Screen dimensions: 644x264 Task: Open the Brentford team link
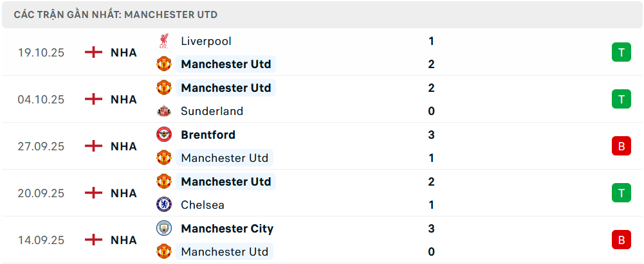(208, 135)
